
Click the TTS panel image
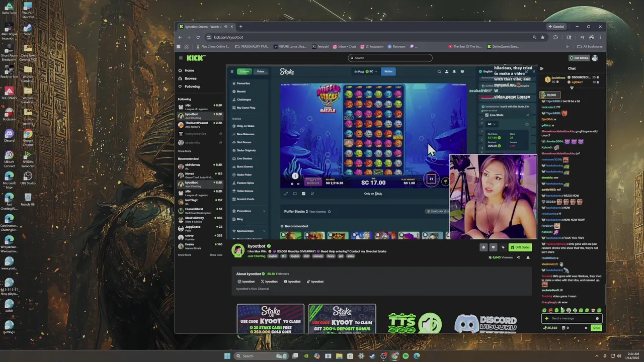[415, 323]
